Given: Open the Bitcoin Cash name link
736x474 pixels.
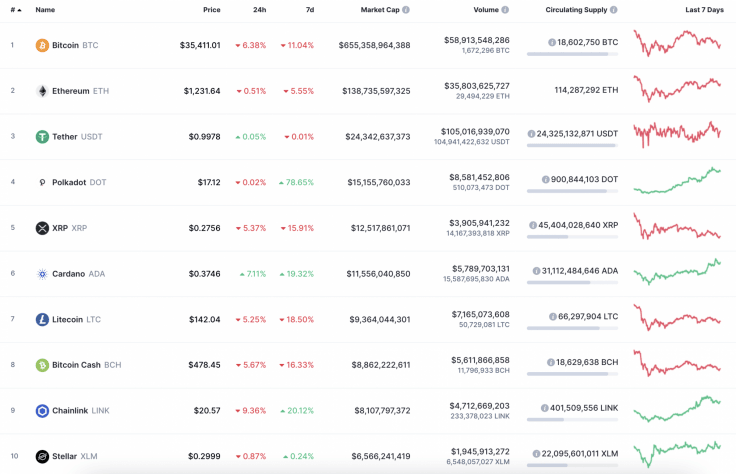Looking at the screenshot, I should pos(76,365).
